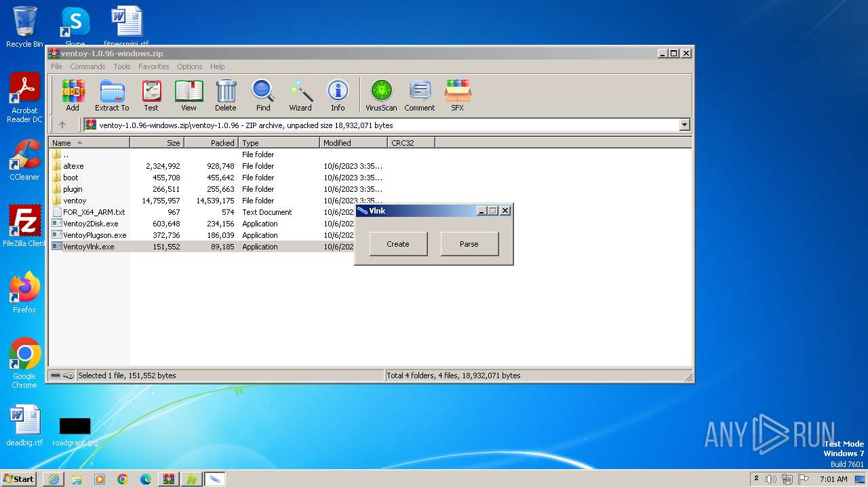
Task: Open Chrome from the taskbar
Action: (123, 479)
